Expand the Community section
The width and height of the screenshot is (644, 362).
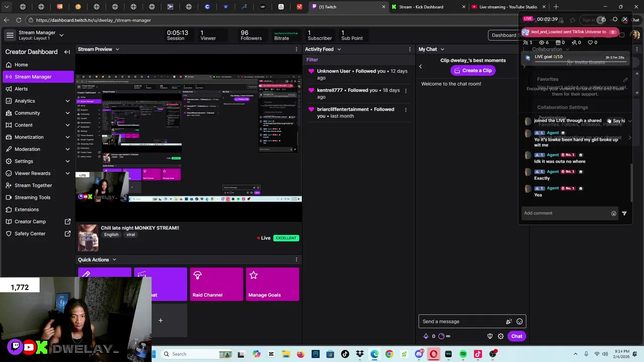(x=67, y=113)
